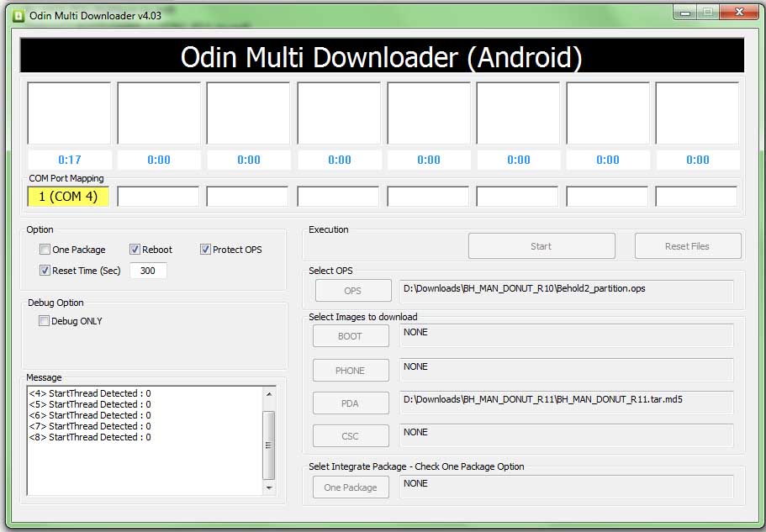Click the CSC image button

click(x=351, y=436)
